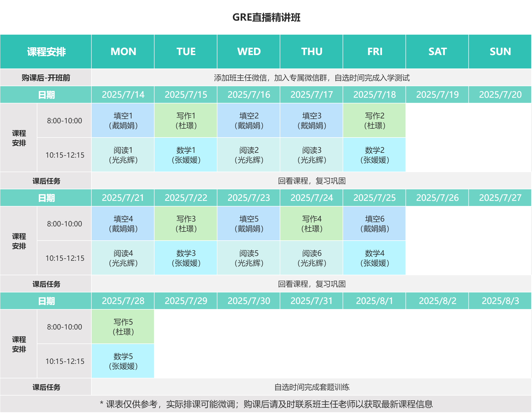Select the WED column header
Screen dimensions: 532x413
[x=249, y=52]
